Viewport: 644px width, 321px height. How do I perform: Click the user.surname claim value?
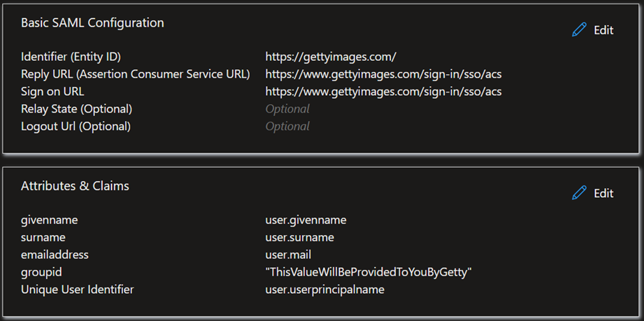pyautogui.click(x=300, y=238)
